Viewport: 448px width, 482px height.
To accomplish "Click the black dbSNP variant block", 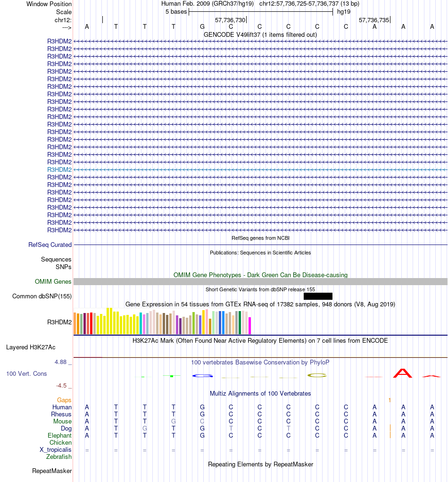I will coord(318,296).
